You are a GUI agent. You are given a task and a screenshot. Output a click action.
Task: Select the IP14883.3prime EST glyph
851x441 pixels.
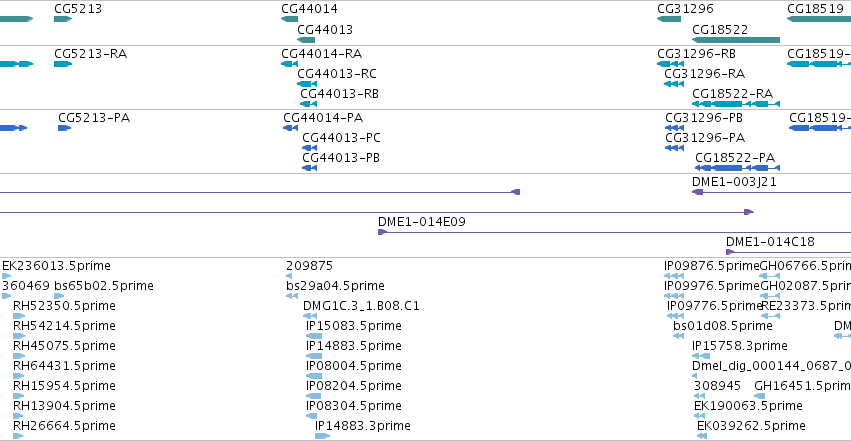(322, 436)
